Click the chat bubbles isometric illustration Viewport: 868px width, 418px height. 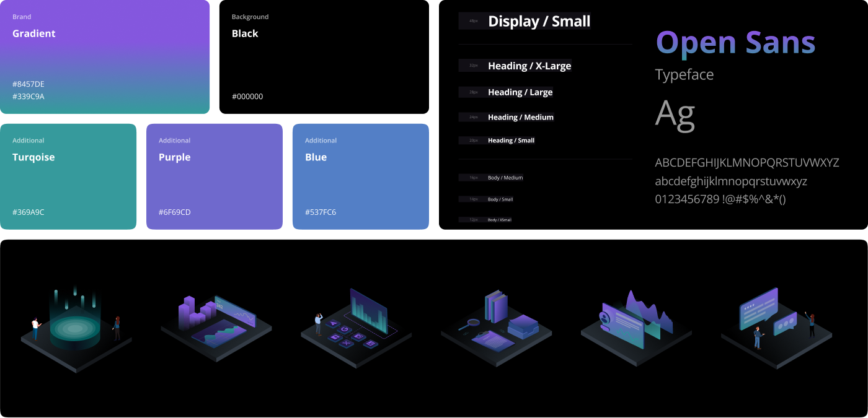pyautogui.click(x=777, y=329)
